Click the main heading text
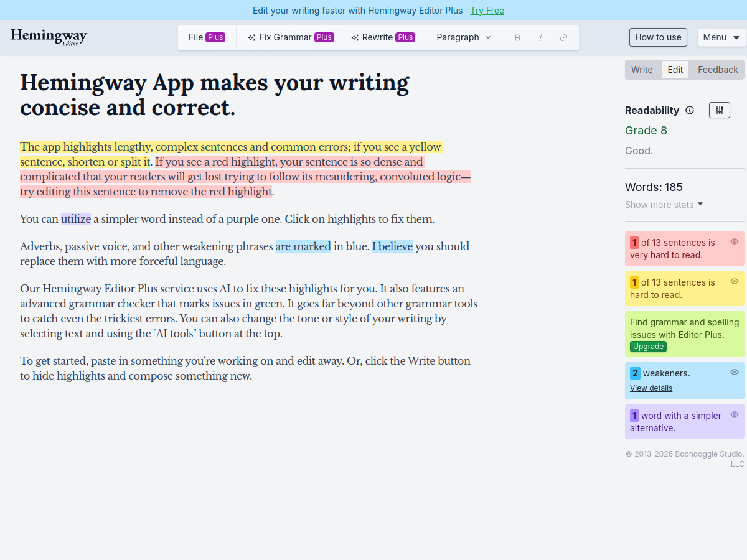The width and height of the screenshot is (747, 560). (215, 95)
